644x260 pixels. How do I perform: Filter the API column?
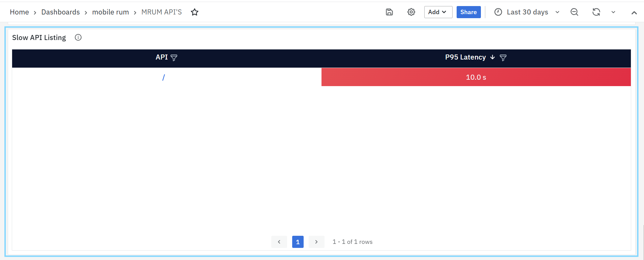[174, 58]
